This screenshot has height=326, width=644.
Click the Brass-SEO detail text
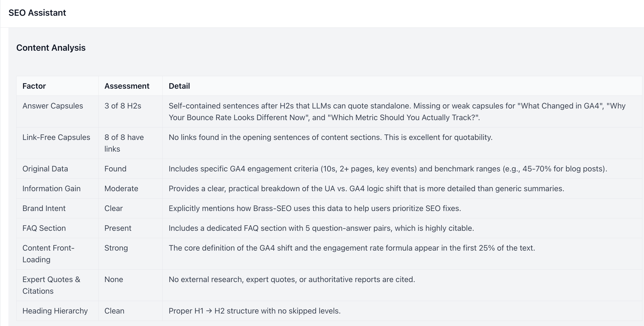(x=315, y=208)
